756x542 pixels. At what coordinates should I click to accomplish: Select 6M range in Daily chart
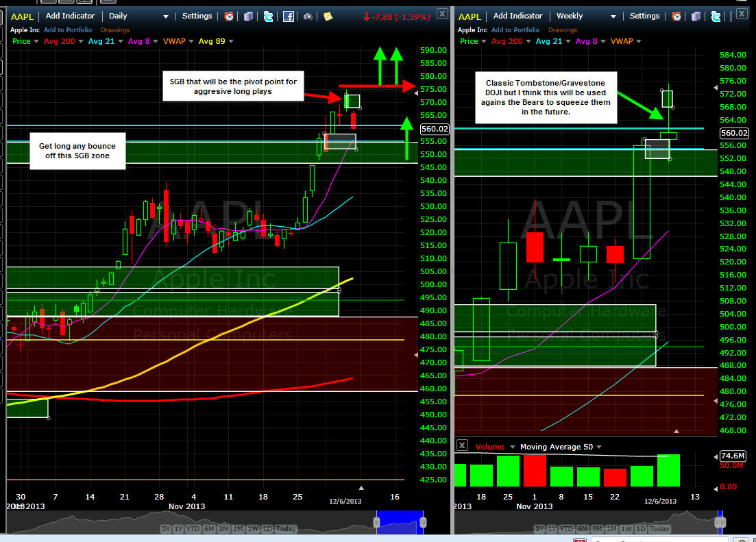(209, 528)
